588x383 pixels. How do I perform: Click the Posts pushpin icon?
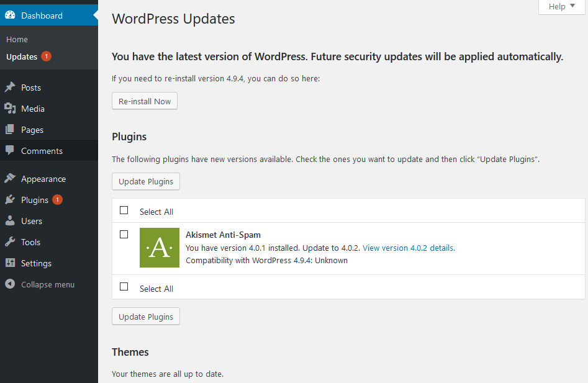click(x=10, y=88)
